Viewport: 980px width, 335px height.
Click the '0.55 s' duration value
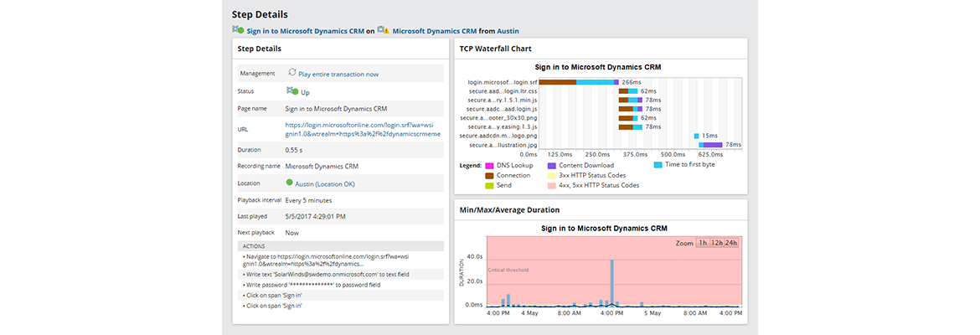point(294,150)
